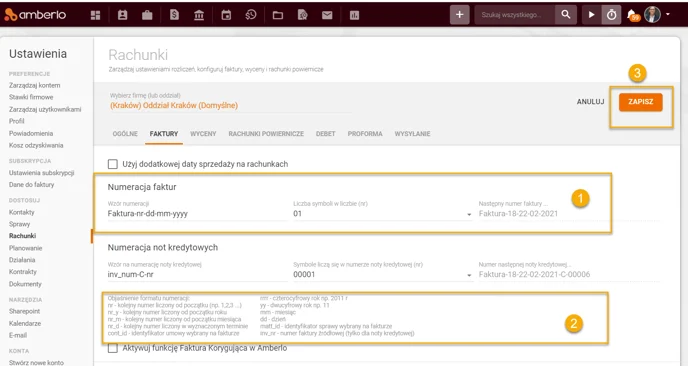The image size is (688, 366).
Task: Edit the Wzór numeracji field
Action: click(197, 214)
